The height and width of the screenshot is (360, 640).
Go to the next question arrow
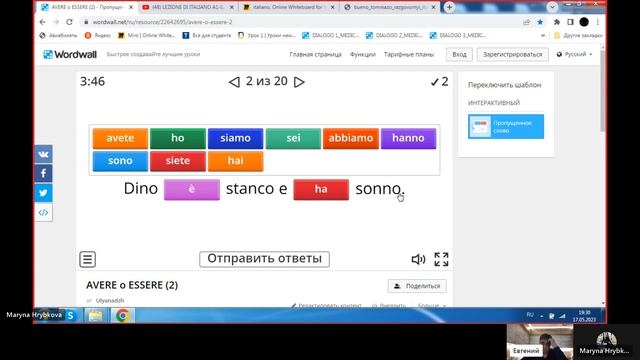(299, 82)
